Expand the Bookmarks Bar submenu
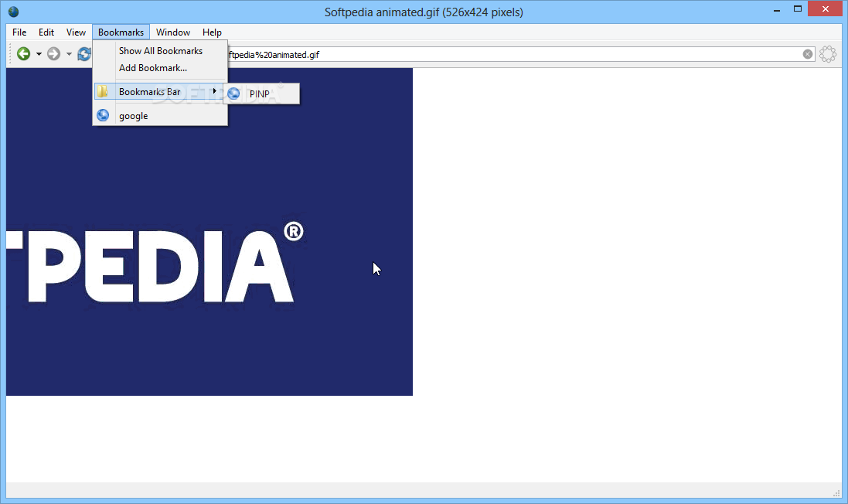 tap(160, 92)
